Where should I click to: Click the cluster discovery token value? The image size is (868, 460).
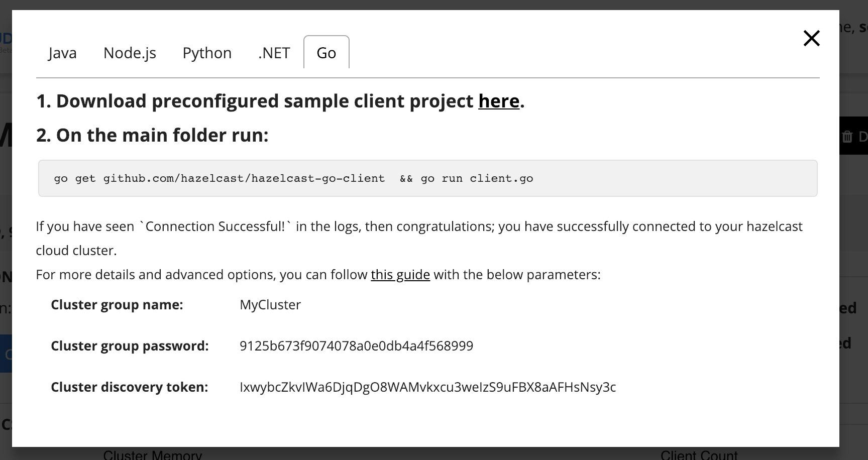click(x=428, y=387)
